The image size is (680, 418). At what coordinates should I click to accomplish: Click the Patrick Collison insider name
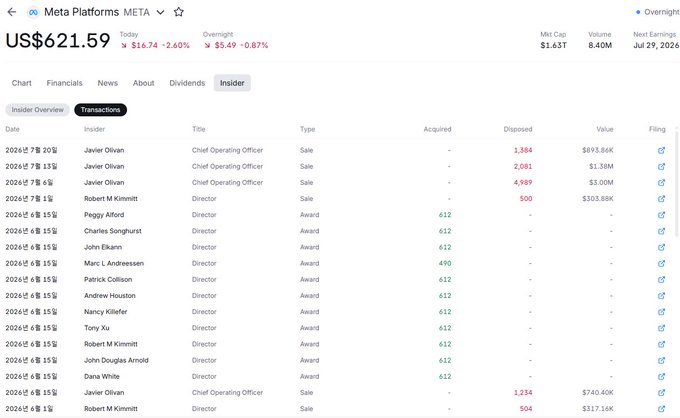click(x=108, y=279)
